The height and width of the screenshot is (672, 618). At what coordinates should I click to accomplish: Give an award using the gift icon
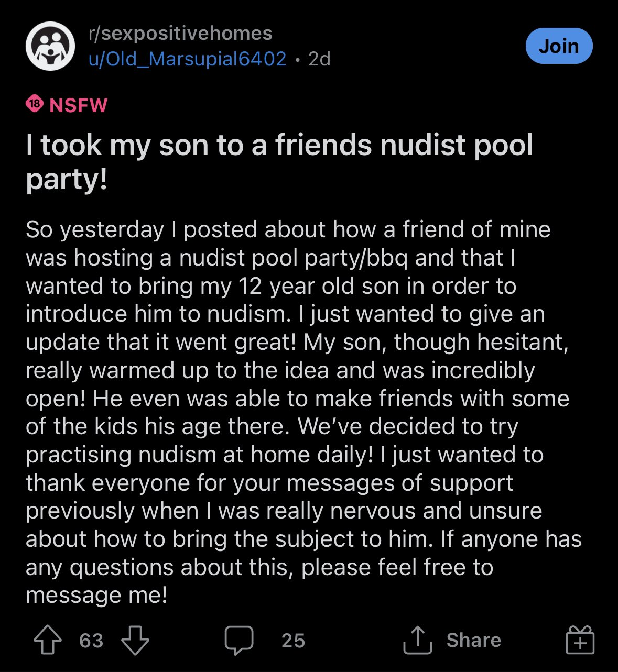click(x=580, y=640)
